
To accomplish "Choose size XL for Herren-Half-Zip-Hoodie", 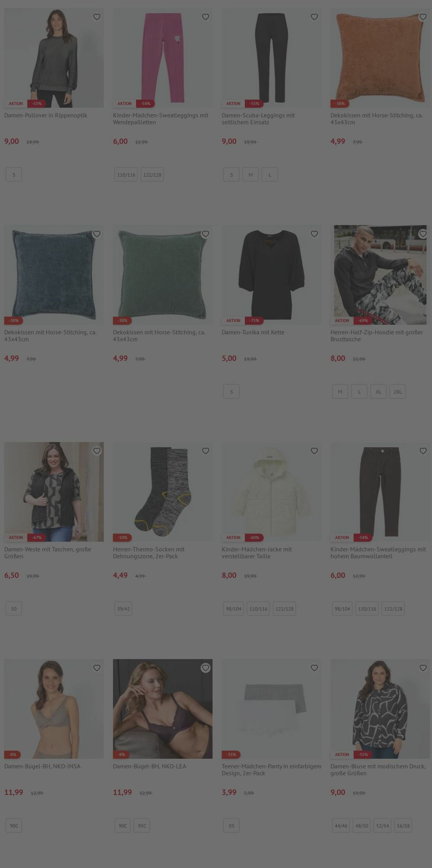I will click(378, 392).
